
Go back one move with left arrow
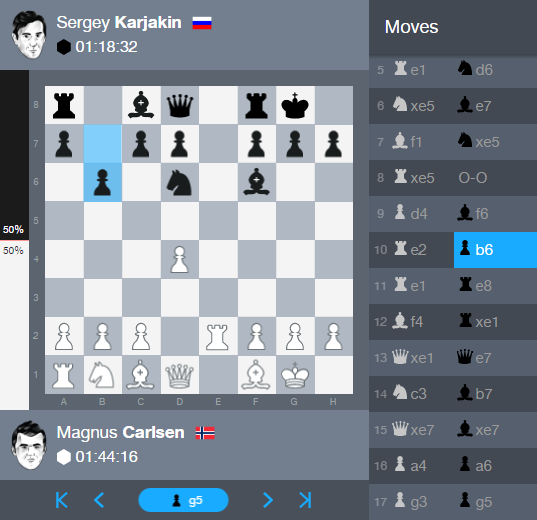(x=99, y=500)
